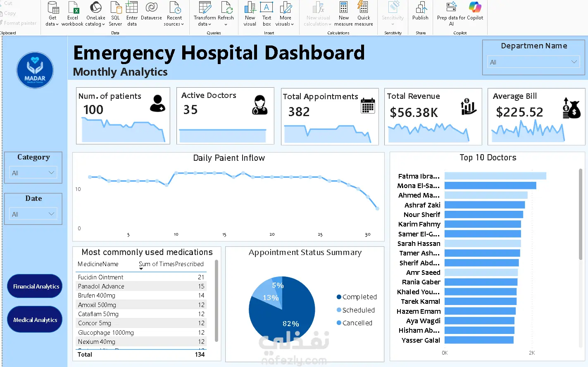Click the Nour Sherif label
The width and height of the screenshot is (588, 367).
[422, 214]
